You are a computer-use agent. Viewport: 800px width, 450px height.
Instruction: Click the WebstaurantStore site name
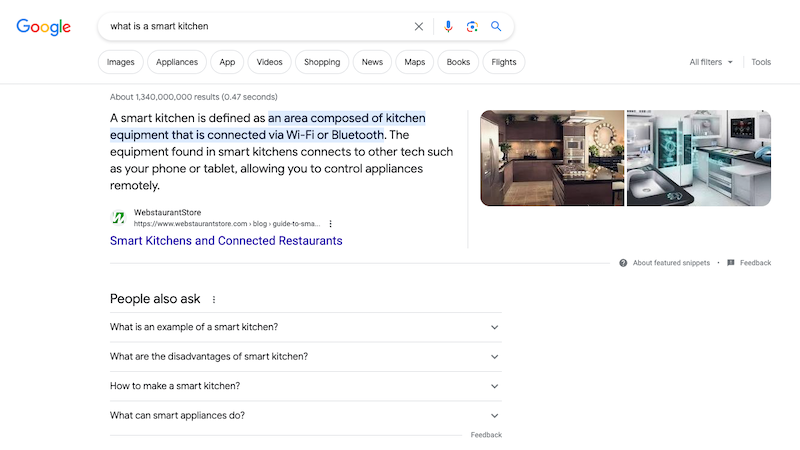tap(167, 212)
